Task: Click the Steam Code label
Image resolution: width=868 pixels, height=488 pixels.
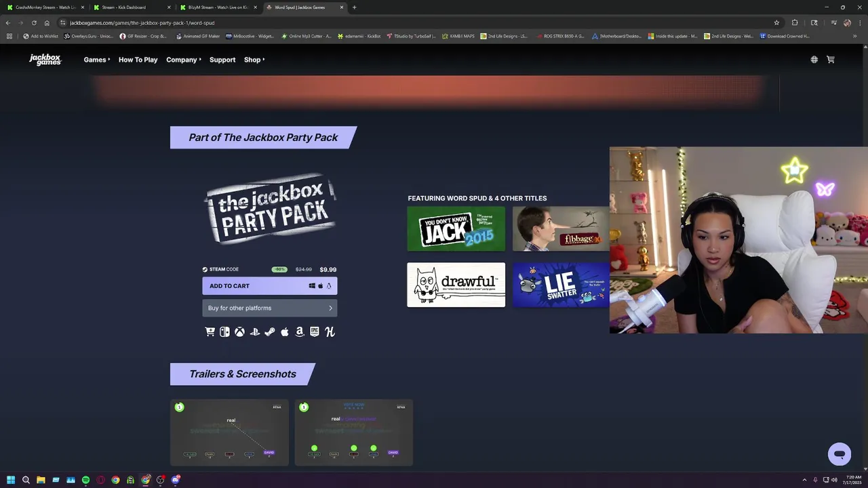Action: tap(220, 269)
